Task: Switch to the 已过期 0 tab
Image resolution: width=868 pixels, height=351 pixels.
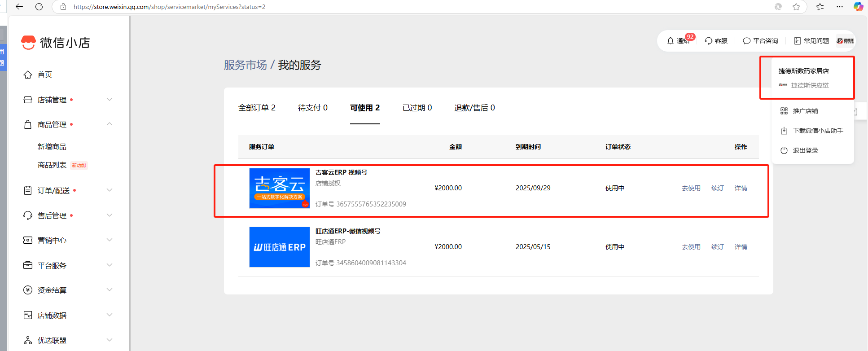Action: (417, 108)
